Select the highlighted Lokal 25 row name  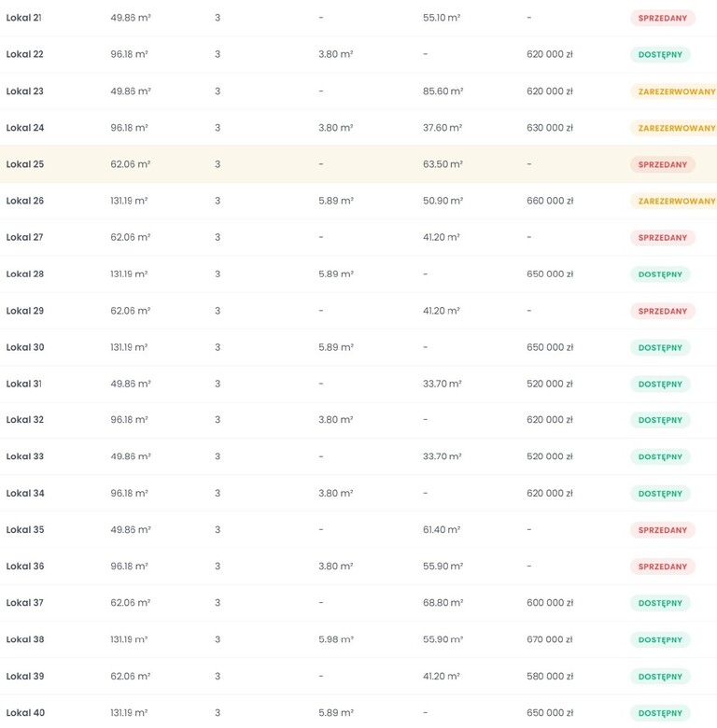pos(24,164)
